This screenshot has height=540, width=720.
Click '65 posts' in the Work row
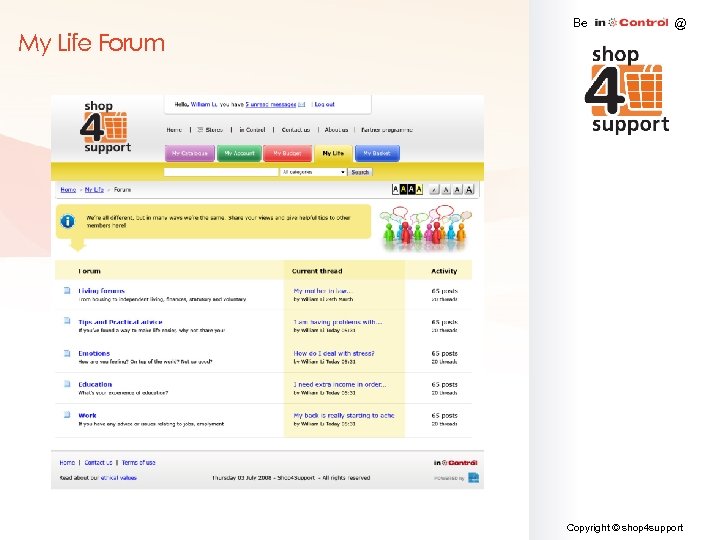[x=444, y=416]
